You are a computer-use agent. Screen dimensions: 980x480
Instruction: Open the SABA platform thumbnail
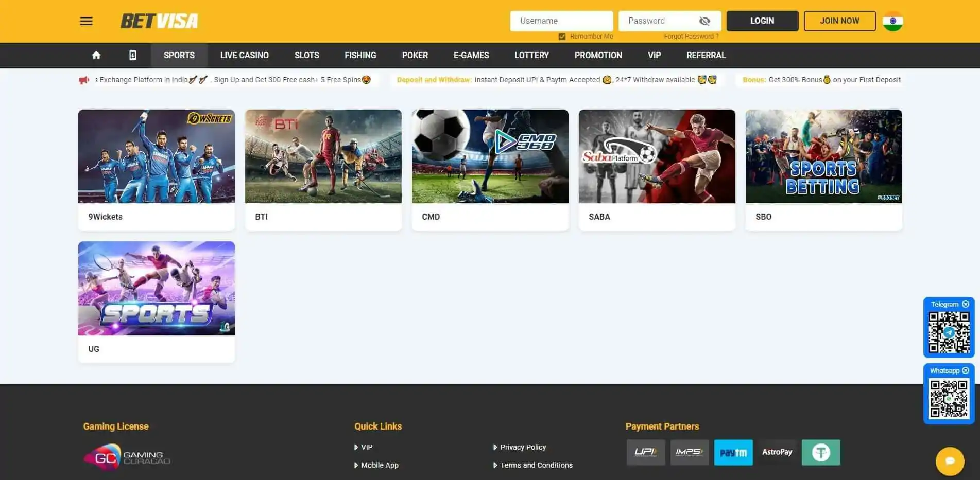pos(657,156)
